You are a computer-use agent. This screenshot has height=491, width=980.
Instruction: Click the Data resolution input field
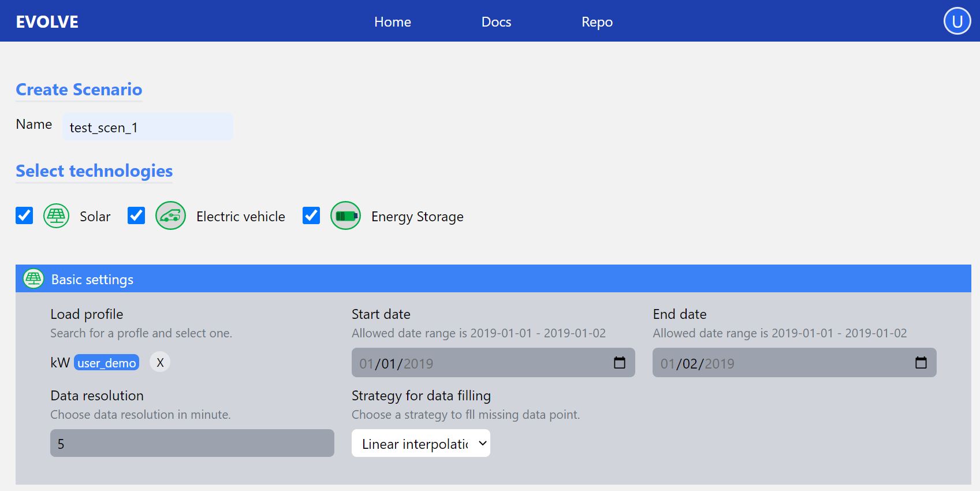coord(192,443)
